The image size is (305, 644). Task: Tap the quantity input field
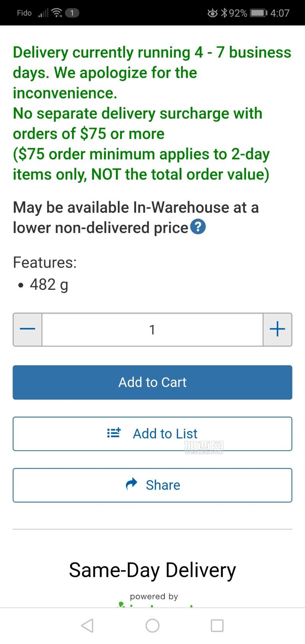(x=152, y=329)
